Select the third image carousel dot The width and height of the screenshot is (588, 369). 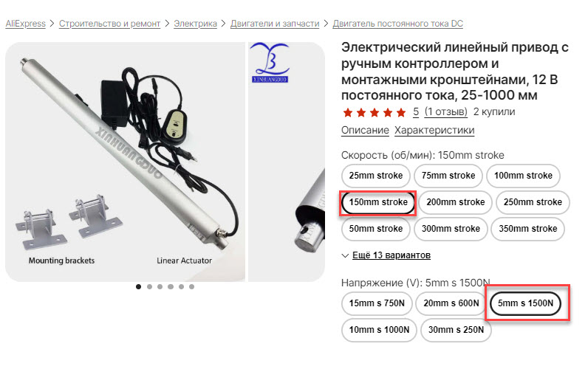pos(160,286)
